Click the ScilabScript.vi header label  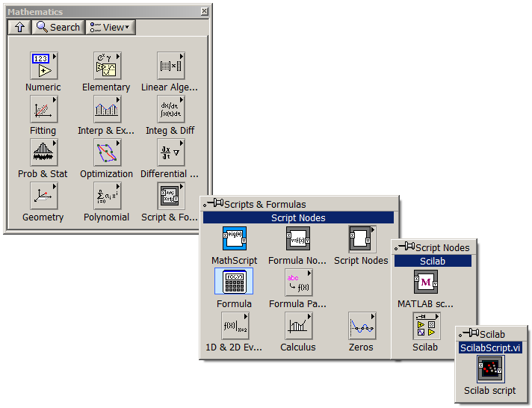490,348
